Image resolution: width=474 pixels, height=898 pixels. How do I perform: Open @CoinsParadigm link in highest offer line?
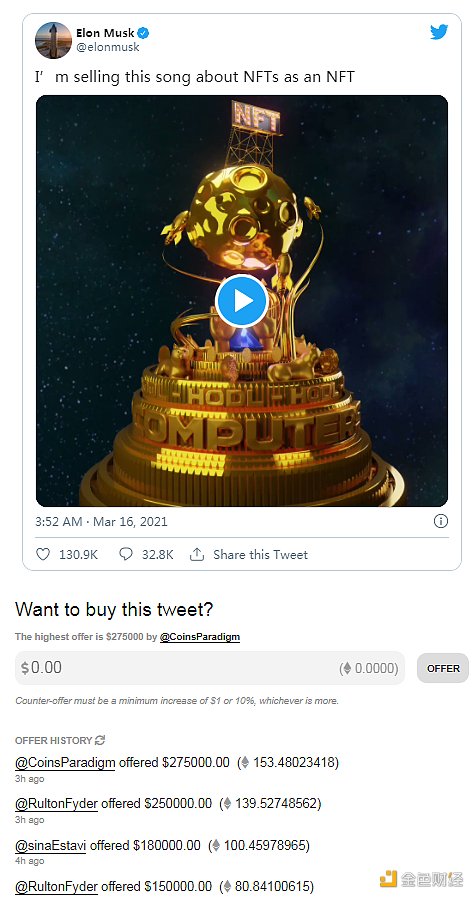(200, 637)
